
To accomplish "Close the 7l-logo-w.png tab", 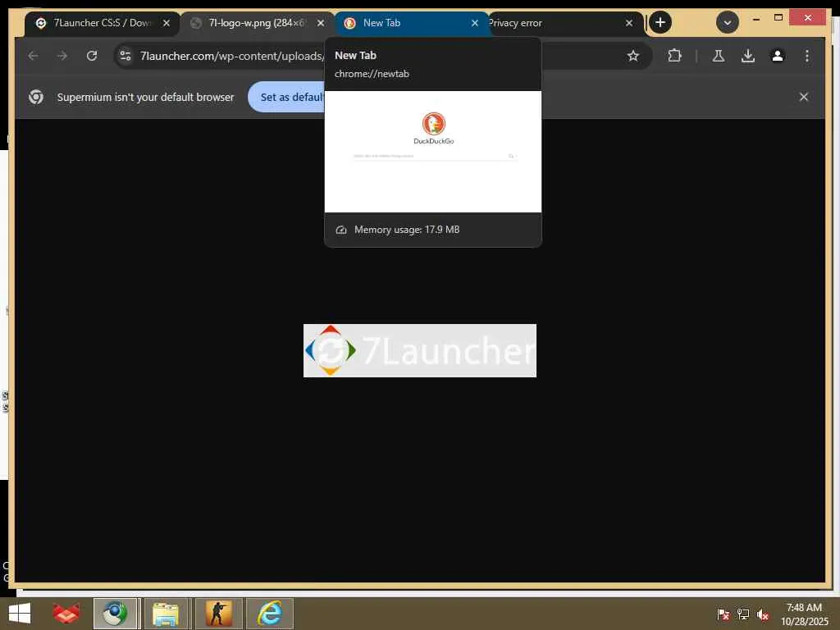I will 321,23.
